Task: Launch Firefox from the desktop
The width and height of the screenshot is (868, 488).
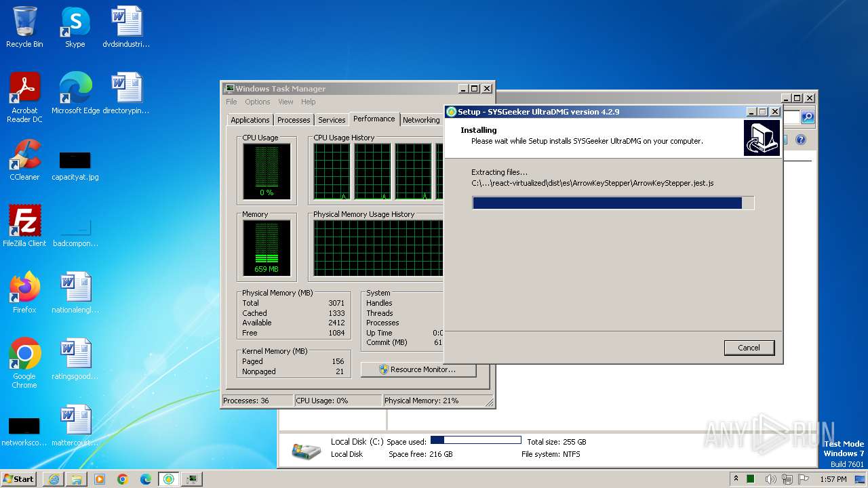Action: [24, 292]
